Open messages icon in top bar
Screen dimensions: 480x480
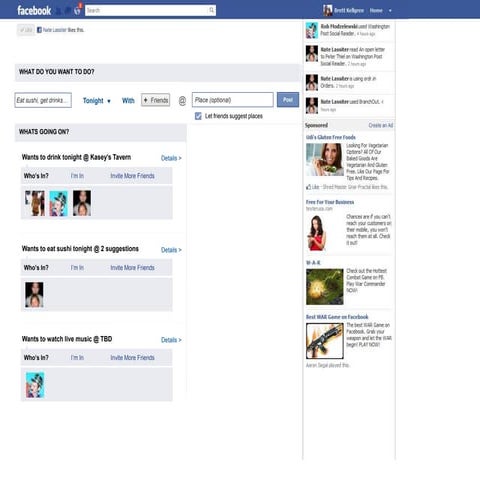(x=68, y=11)
